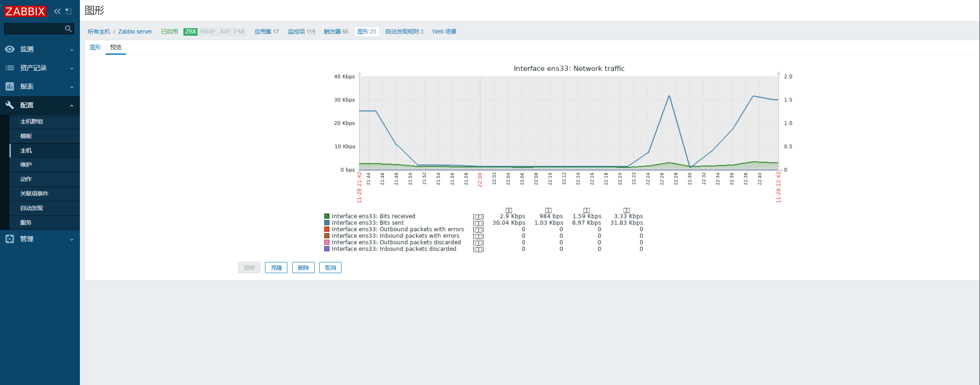Click Interface ens33: Bits received legend label

[373, 216]
